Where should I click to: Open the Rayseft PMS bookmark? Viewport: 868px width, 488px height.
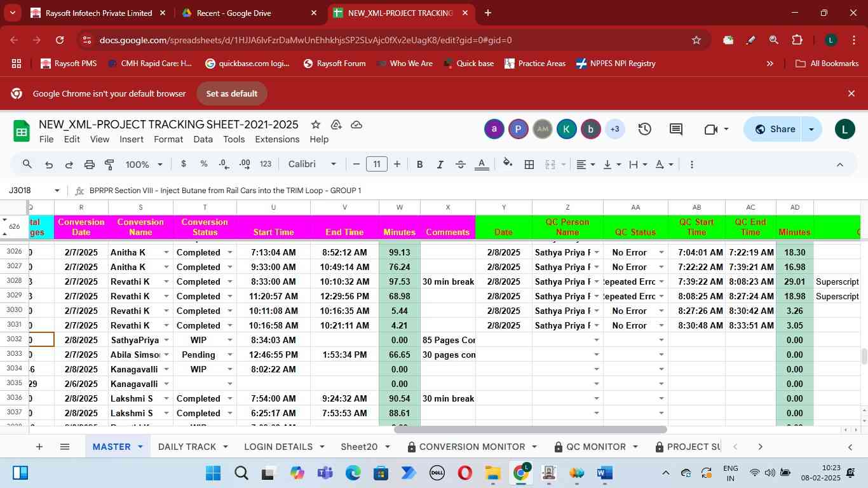tap(69, 64)
